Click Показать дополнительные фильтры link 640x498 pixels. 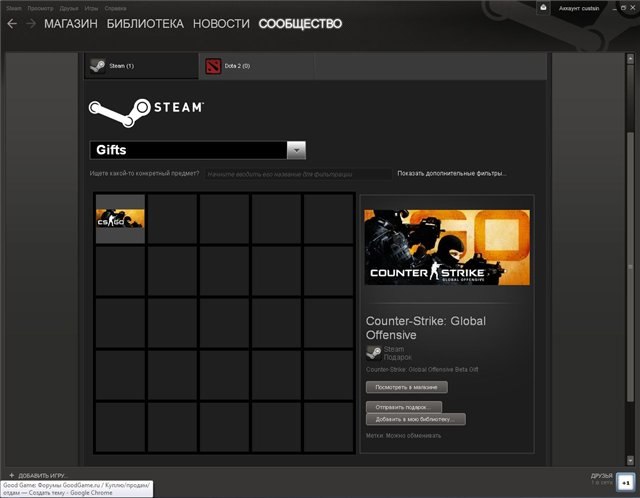[x=452, y=173]
